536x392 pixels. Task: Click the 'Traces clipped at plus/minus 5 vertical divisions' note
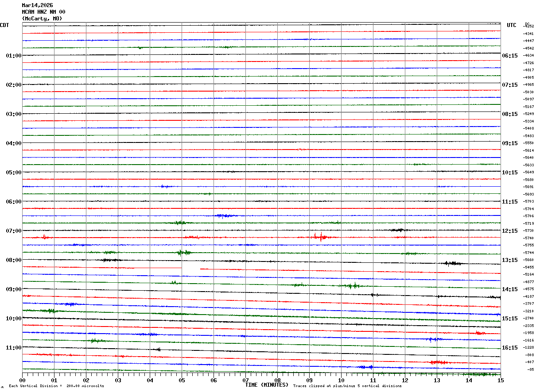point(347,386)
